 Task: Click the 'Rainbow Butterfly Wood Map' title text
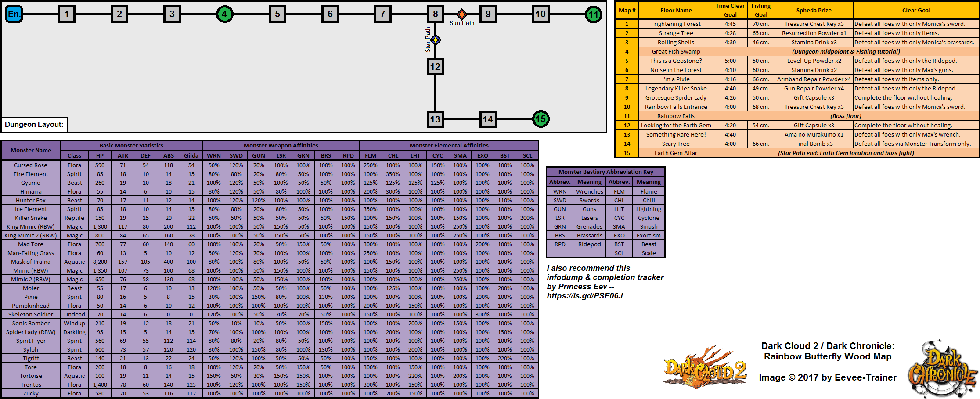pos(828,356)
